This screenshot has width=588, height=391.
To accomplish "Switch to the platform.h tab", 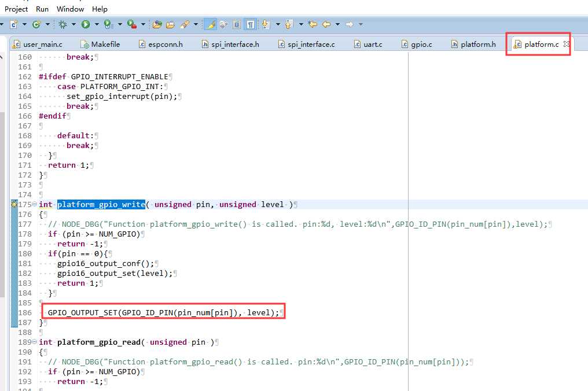I will point(473,45).
